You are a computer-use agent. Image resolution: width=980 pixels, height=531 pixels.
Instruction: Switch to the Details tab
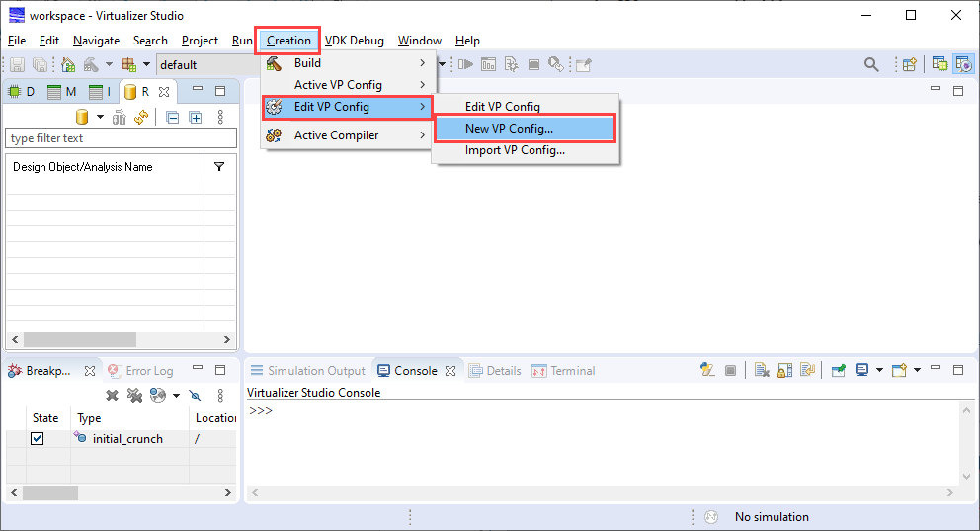[496, 370]
